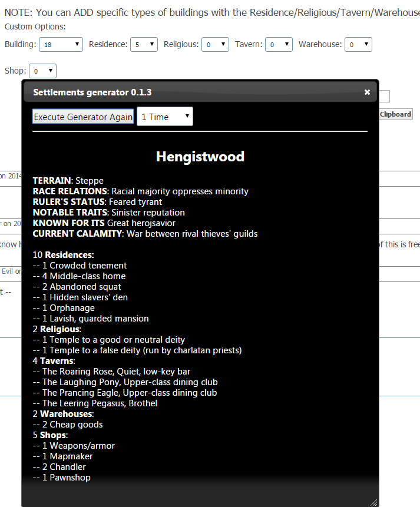Expand the Residence count dropdown
Image resolution: width=420 pixels, height=507 pixels.
144,44
